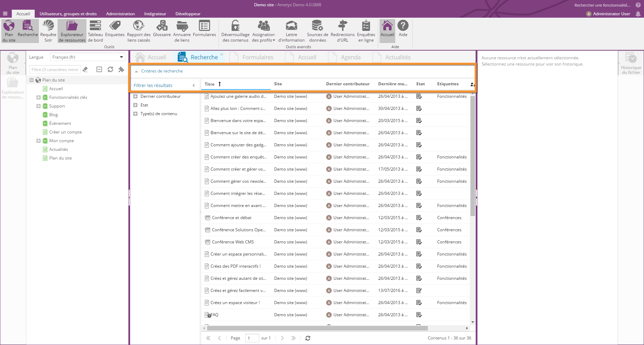Toggle the Plan du site ribbon button

pos(9,31)
